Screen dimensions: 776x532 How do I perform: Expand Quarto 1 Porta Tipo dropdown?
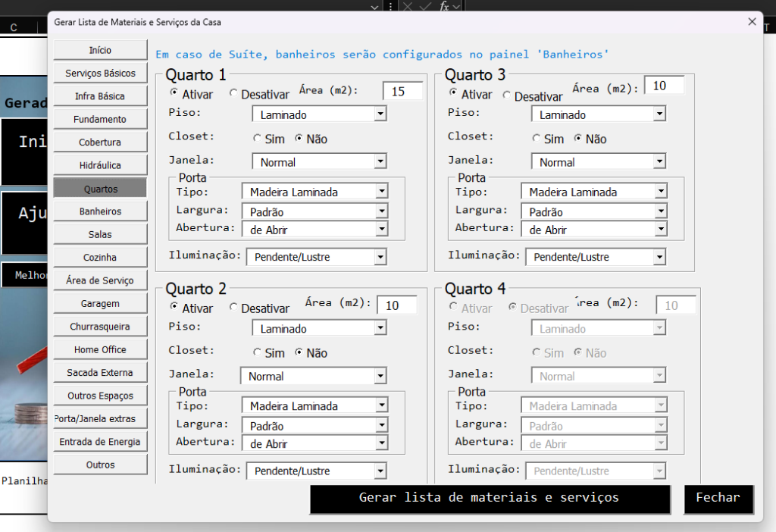tap(382, 191)
